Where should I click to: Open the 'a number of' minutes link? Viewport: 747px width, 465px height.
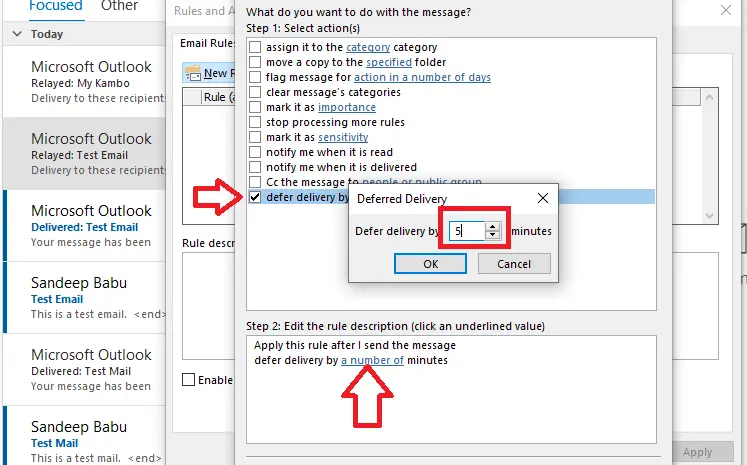click(x=373, y=360)
